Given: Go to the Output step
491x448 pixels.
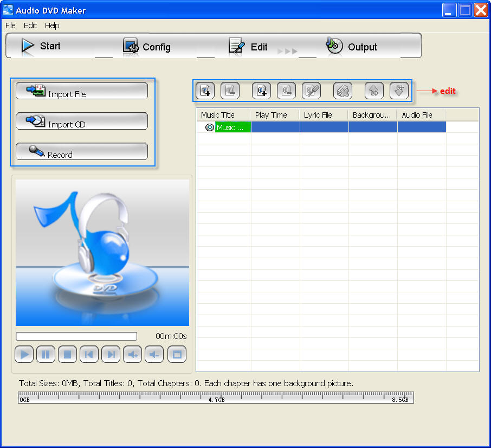Looking at the screenshot, I should 351,46.
